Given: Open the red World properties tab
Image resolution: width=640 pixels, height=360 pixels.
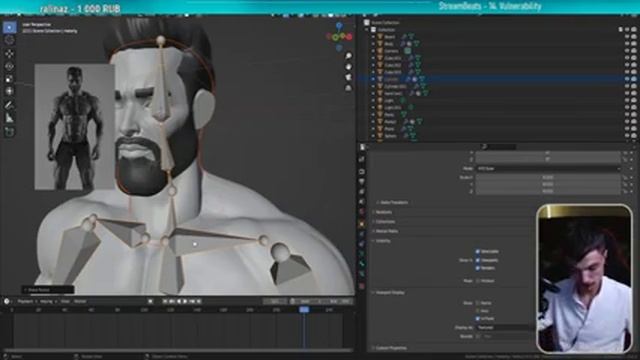Looking at the screenshot, I should pyautogui.click(x=362, y=211).
